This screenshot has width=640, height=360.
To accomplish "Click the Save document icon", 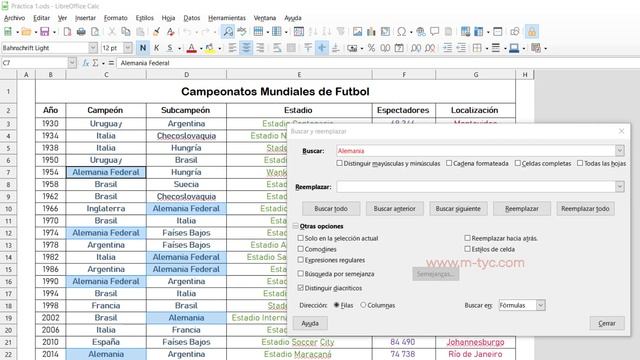I will coord(44,31).
